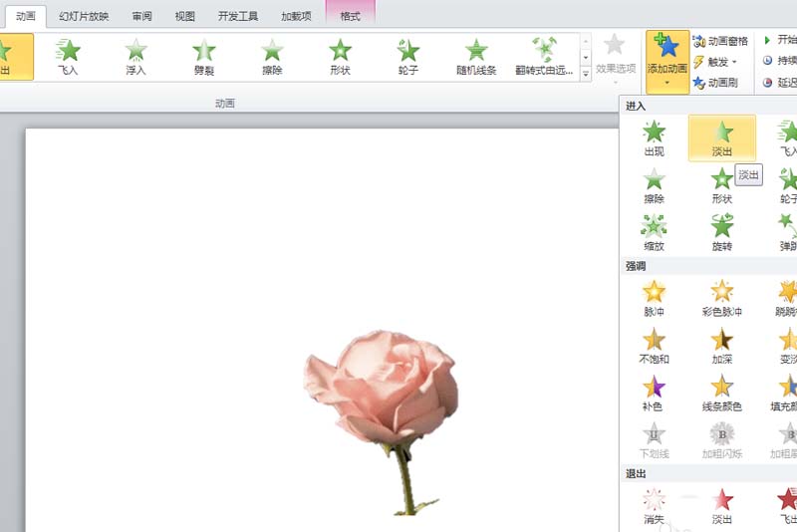This screenshot has height=532, width=797.
Task: Choose highlighted 淡出 entrance effect
Action: point(721,138)
